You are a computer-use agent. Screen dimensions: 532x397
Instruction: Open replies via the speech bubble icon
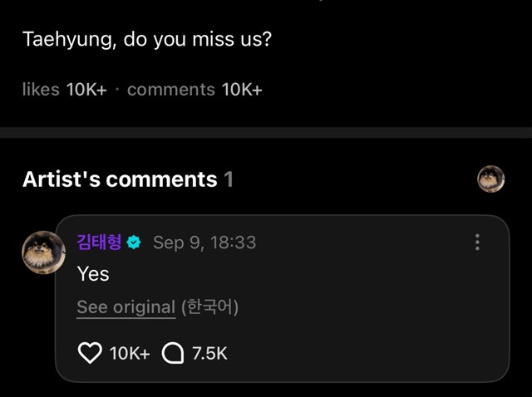[x=172, y=353]
